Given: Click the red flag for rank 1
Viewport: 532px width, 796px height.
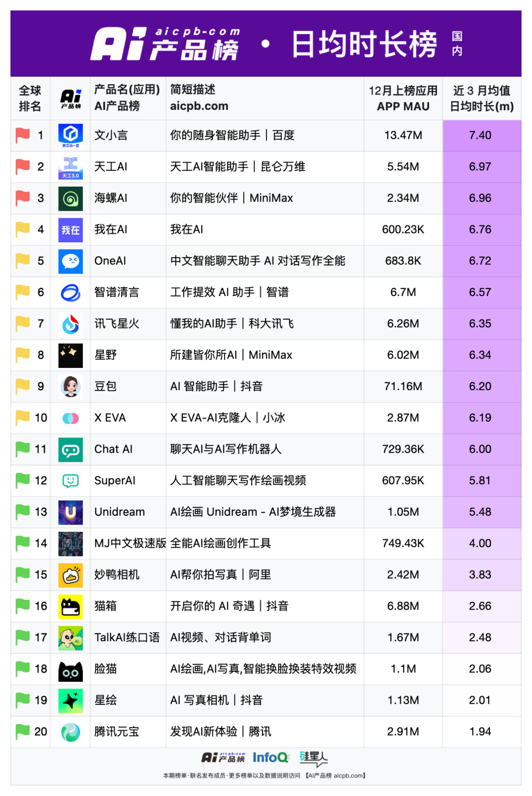Looking at the screenshot, I should 23,135.
